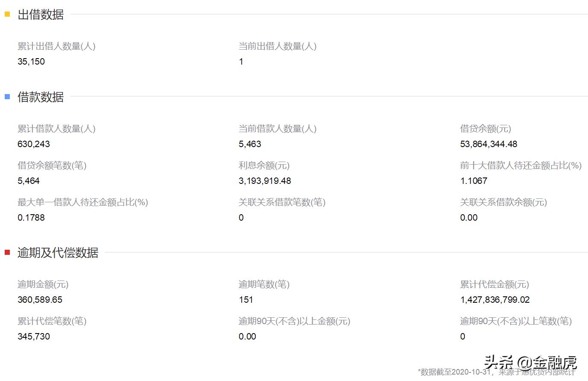
Task: Click the 出借数据 section header text
Action: [x=40, y=15]
